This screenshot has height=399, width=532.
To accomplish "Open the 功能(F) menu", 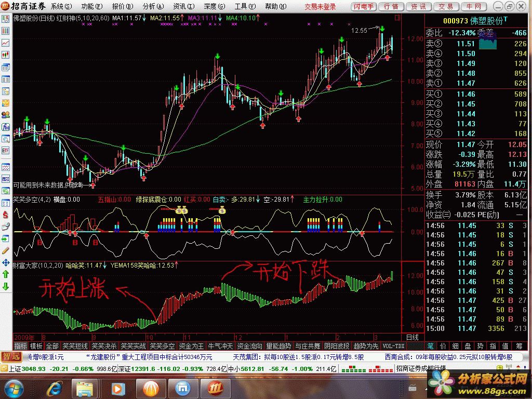I will pos(91,6).
